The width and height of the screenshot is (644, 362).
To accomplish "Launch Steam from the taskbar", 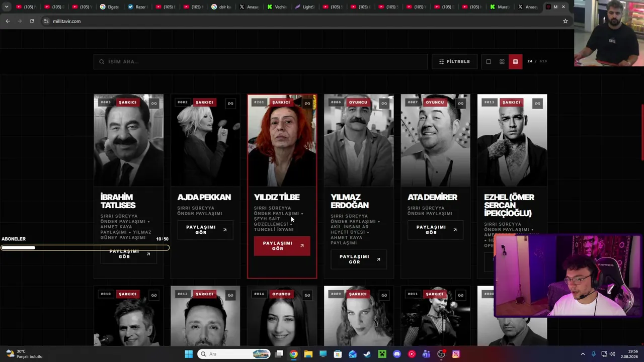I will point(367,354).
